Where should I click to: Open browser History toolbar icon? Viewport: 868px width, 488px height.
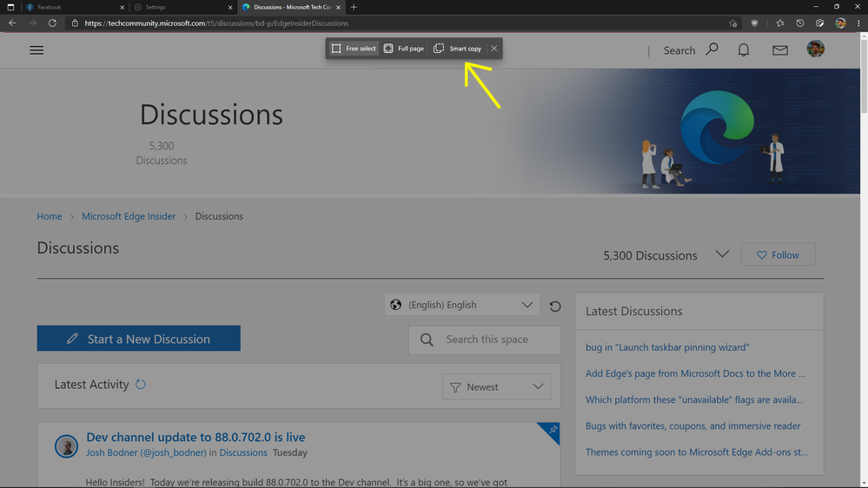pyautogui.click(x=800, y=23)
